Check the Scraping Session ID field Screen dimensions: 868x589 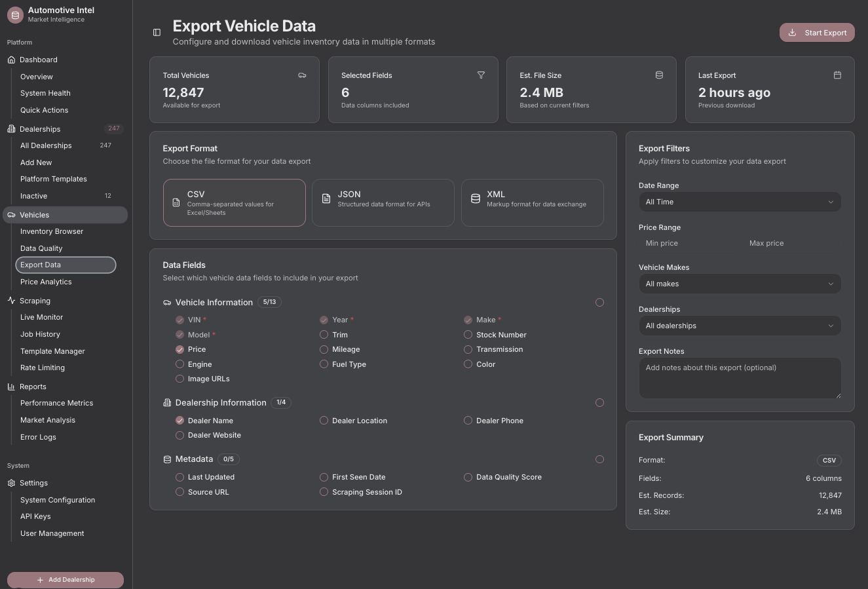click(324, 492)
